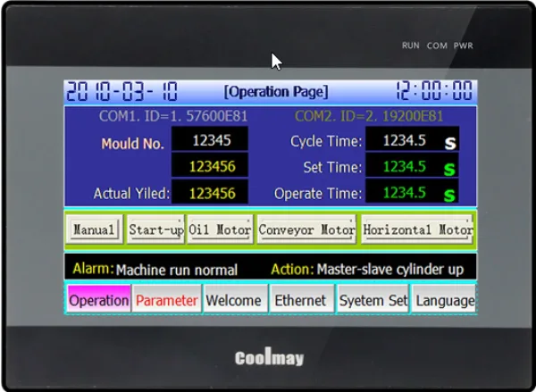Image resolution: width=536 pixels, height=392 pixels.
Task: Click the RUN indicator label
Action: pos(411,46)
